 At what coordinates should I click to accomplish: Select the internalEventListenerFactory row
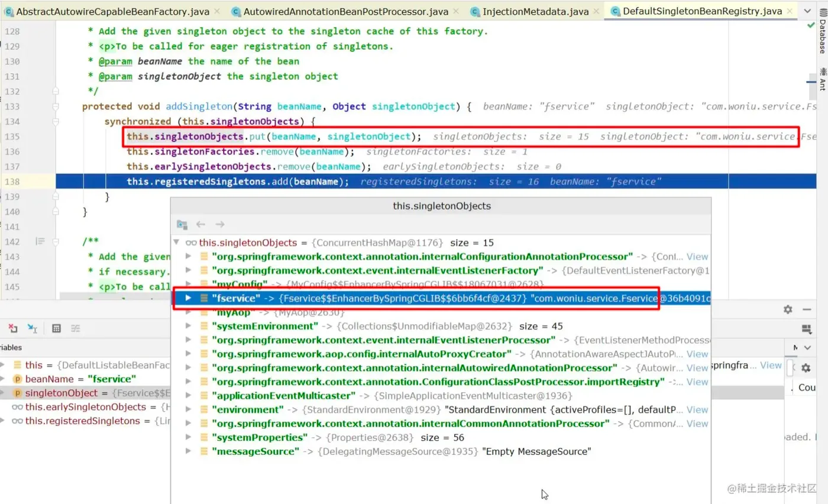click(441, 270)
